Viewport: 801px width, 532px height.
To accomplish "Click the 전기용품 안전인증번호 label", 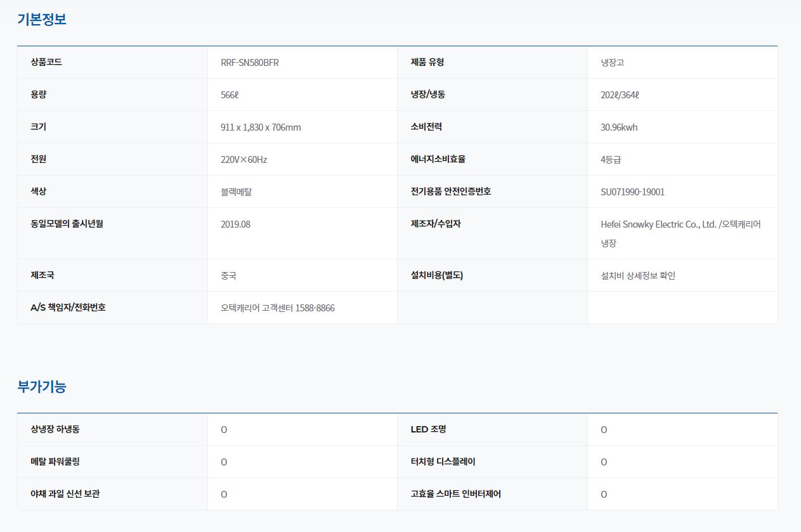I will point(450,191).
